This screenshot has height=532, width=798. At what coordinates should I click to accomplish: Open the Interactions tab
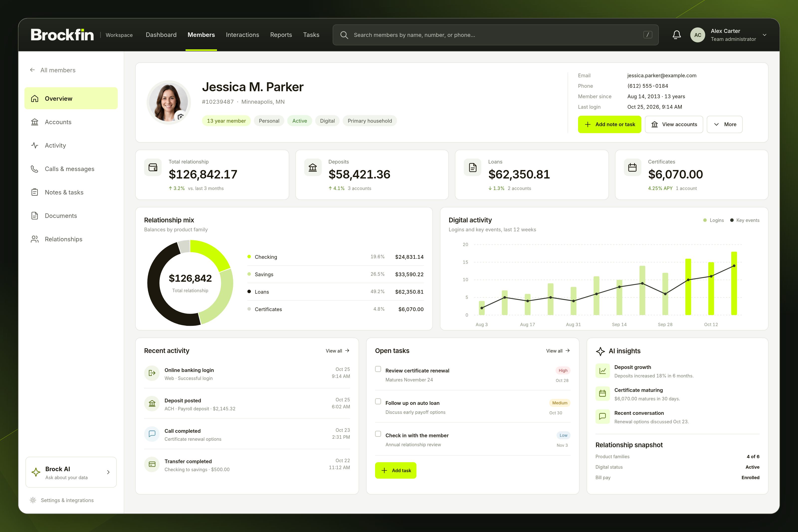click(x=243, y=35)
